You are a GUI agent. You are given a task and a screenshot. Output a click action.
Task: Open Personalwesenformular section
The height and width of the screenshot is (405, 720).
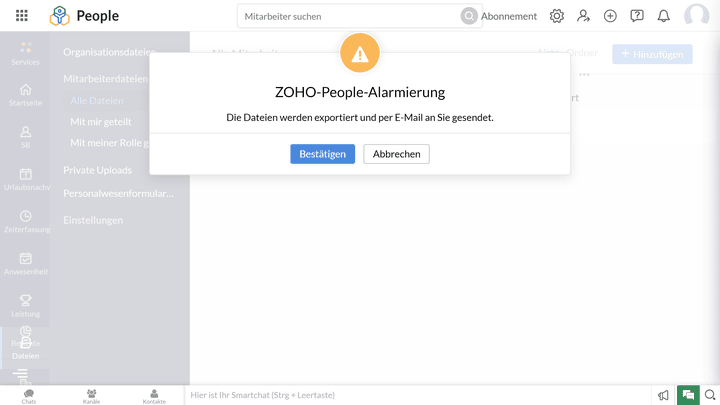(118, 193)
